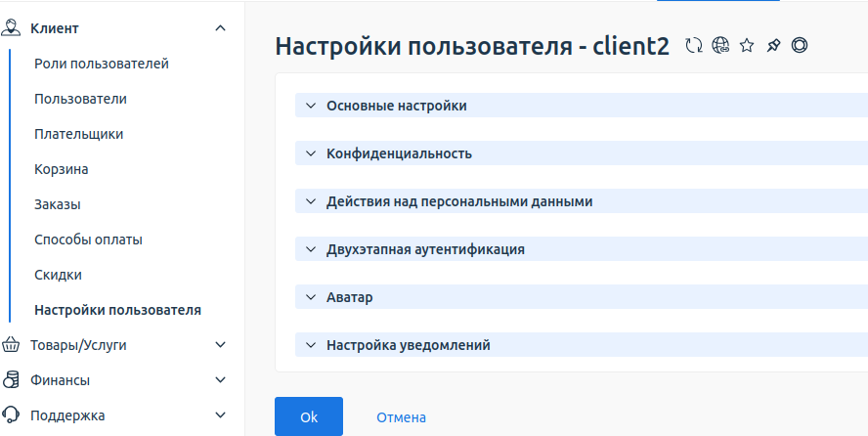Click the refresh icon next to the title

pos(694,46)
